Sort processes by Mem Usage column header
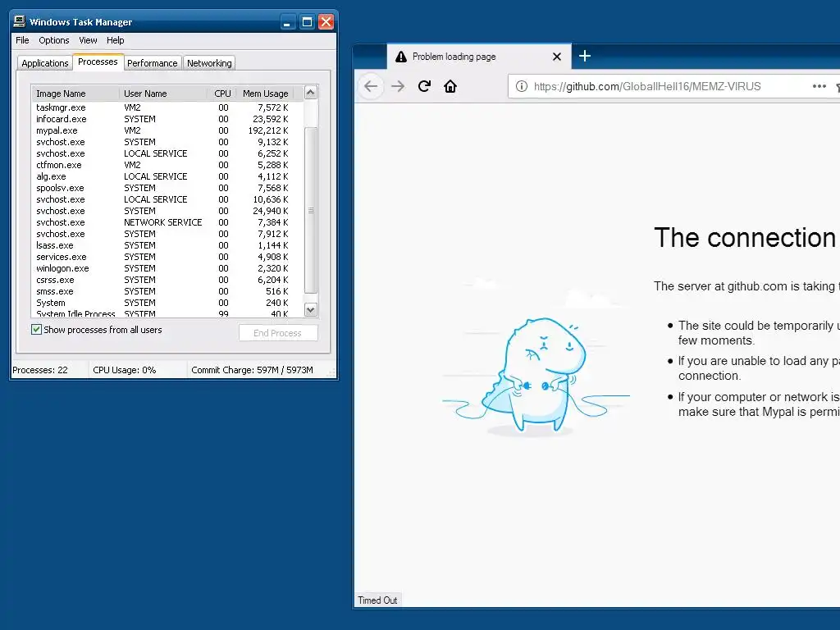 [x=265, y=94]
